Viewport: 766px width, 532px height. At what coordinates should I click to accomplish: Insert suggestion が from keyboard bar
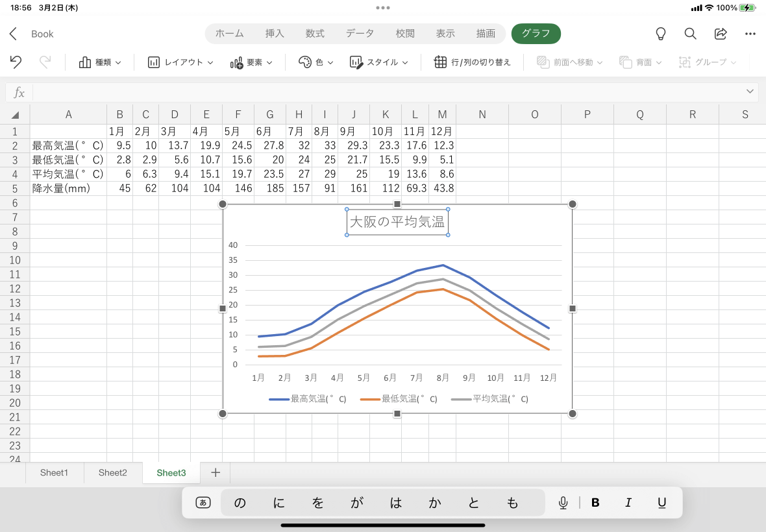coord(357,503)
